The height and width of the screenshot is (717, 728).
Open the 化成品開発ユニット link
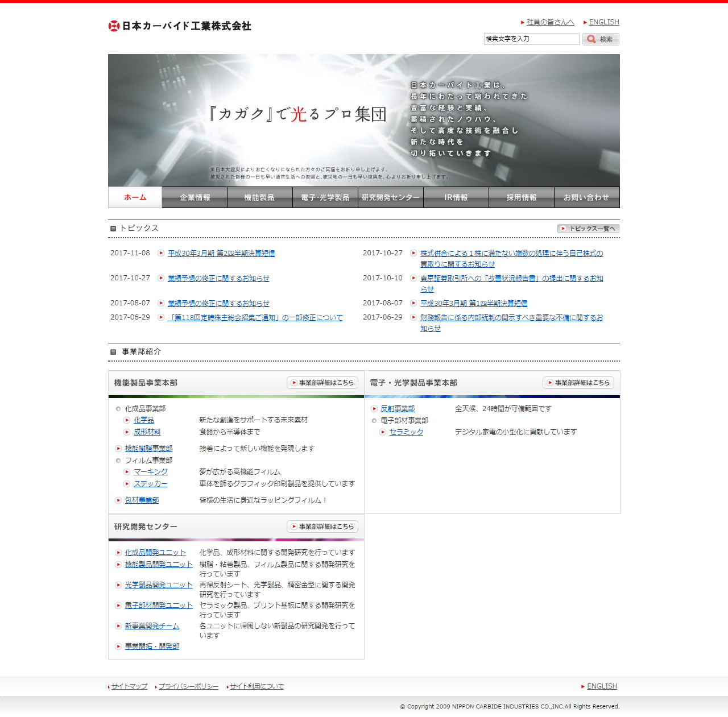click(155, 553)
